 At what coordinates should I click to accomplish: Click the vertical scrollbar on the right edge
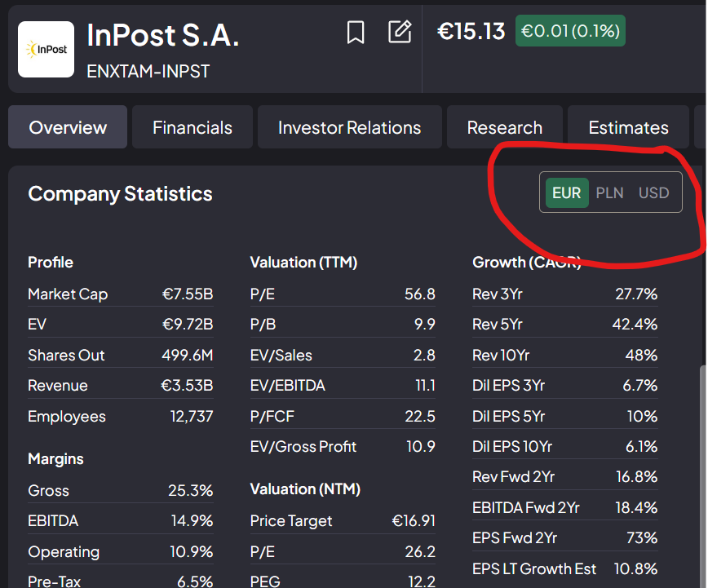(x=703, y=476)
